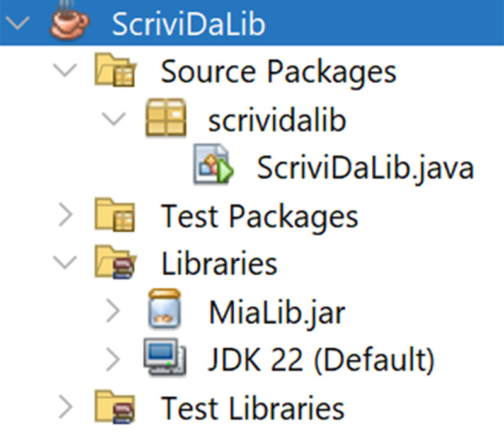This screenshot has width=504, height=444.
Task: Click the Test Packages folder icon
Action: pos(115,215)
